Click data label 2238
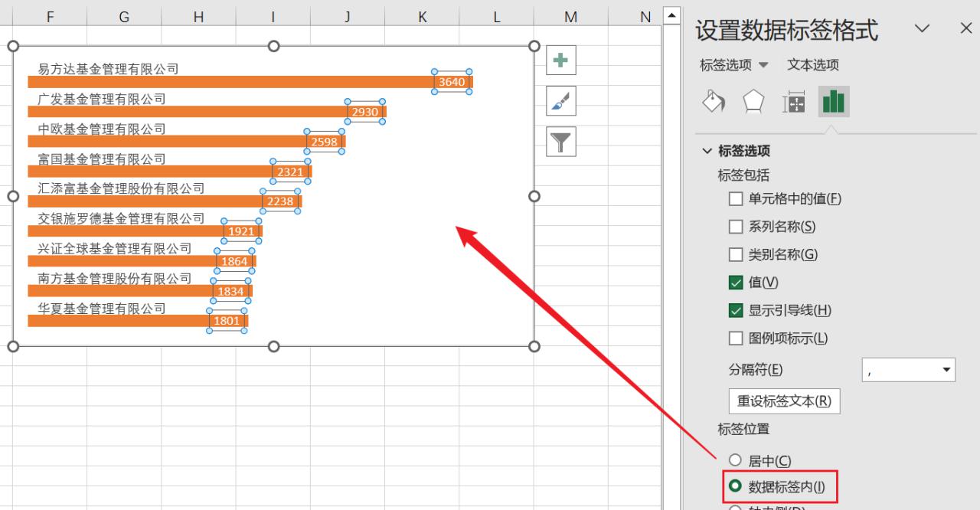The width and height of the screenshot is (980, 510). pyautogui.click(x=280, y=201)
